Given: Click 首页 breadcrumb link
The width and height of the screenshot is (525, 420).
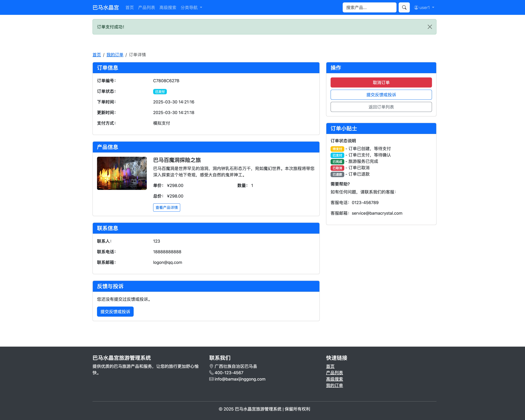Looking at the screenshot, I should tap(96, 55).
